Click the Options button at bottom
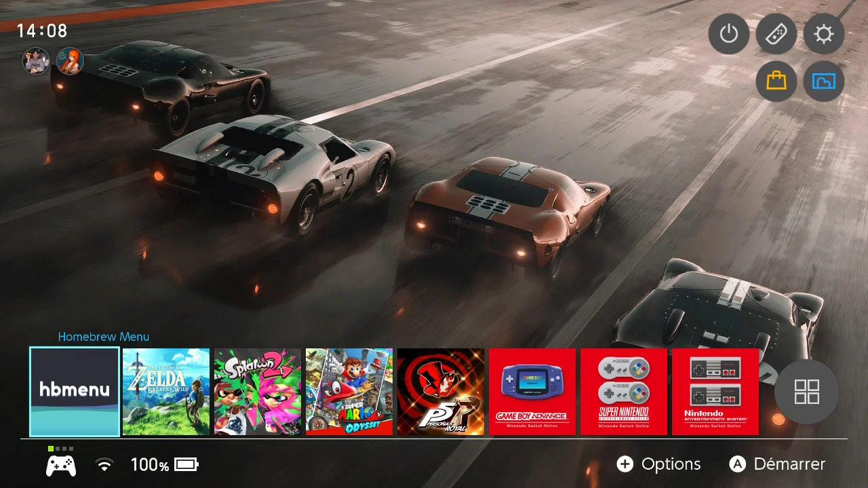868x488 pixels. click(x=658, y=464)
